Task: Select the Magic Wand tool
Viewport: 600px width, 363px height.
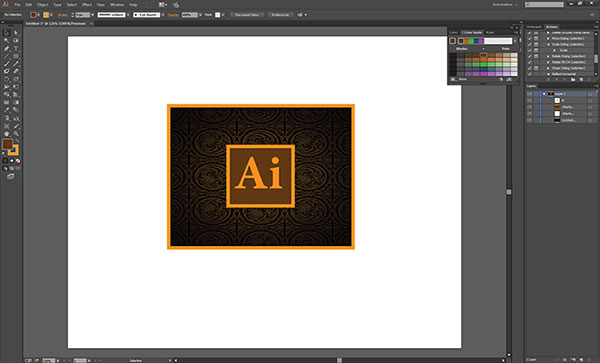Action: 6,40
